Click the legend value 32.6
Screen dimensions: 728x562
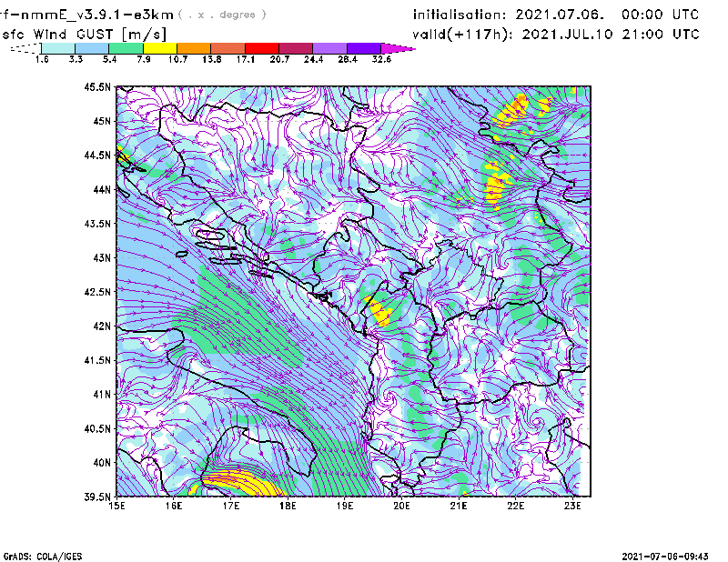click(381, 59)
